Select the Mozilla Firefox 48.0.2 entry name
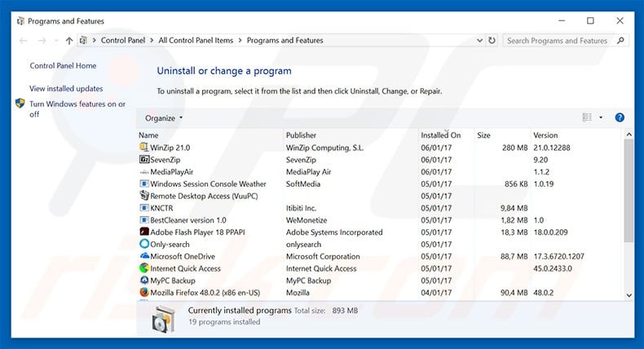 pyautogui.click(x=205, y=293)
